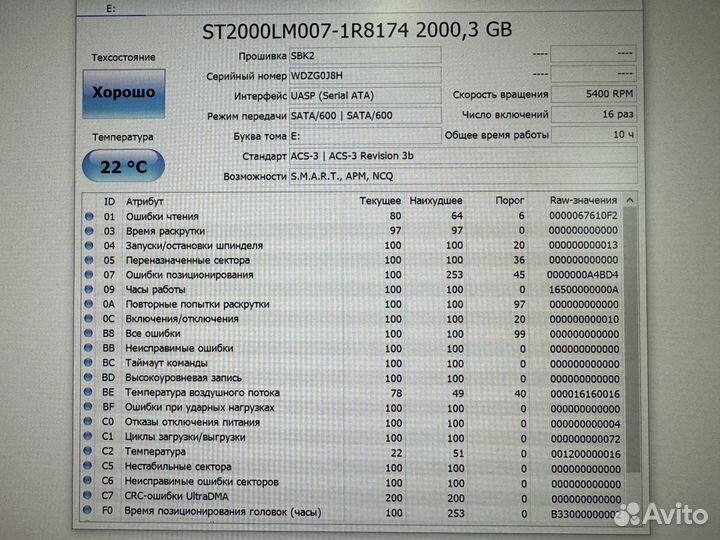The height and width of the screenshot is (540, 720).
Task: Click the Общее время работы value 10 ч
Action: (594, 135)
